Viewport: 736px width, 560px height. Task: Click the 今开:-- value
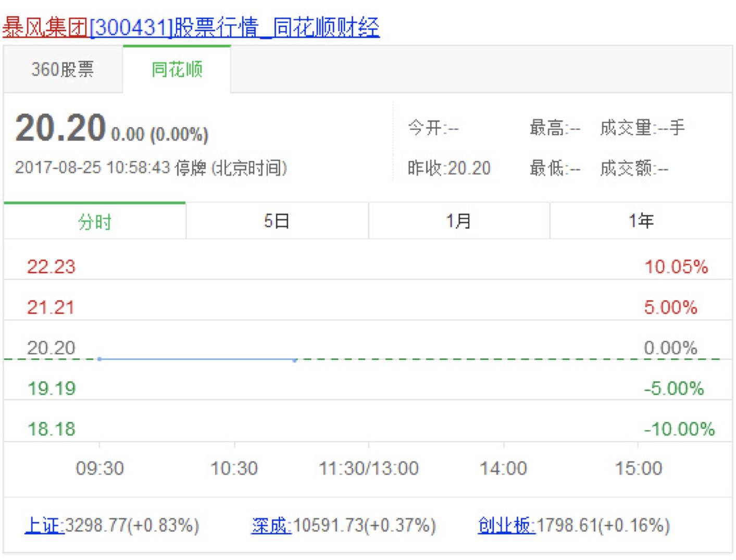pos(433,128)
